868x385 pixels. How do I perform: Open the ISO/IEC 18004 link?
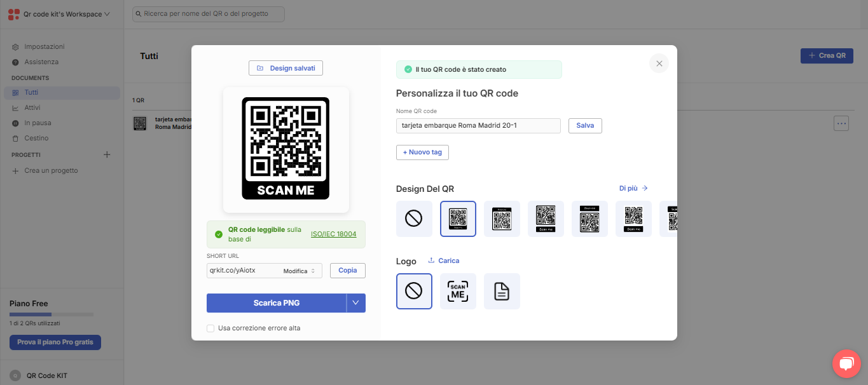(334, 234)
